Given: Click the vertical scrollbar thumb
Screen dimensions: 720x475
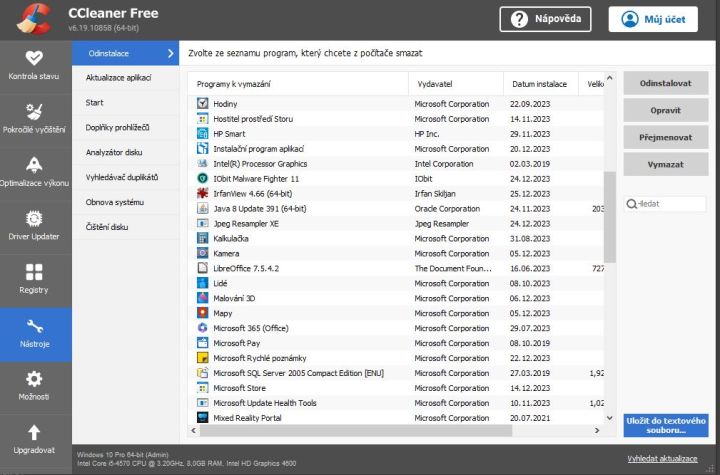Looking at the screenshot, I should click(x=609, y=217).
